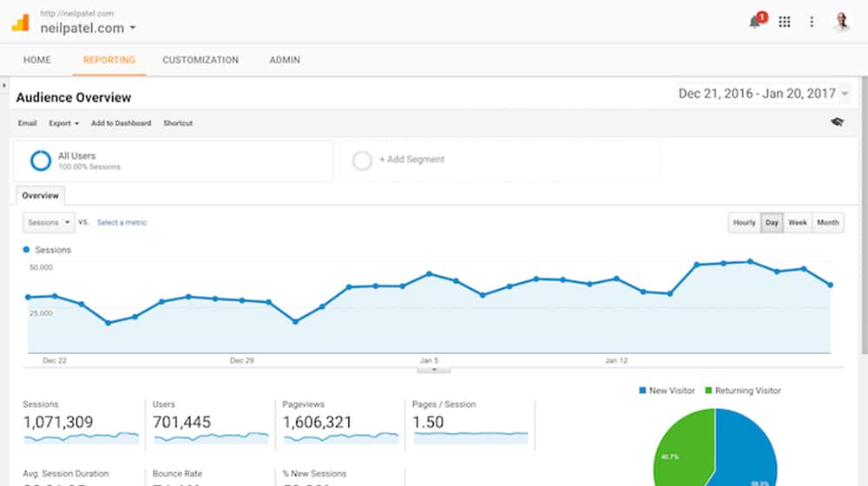This screenshot has width=868, height=486.
Task: Click + Add Segment
Action: [411, 160]
